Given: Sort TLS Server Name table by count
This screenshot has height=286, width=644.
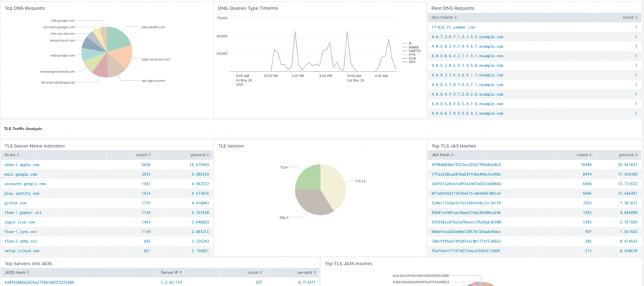Looking at the screenshot, I should tap(143, 154).
